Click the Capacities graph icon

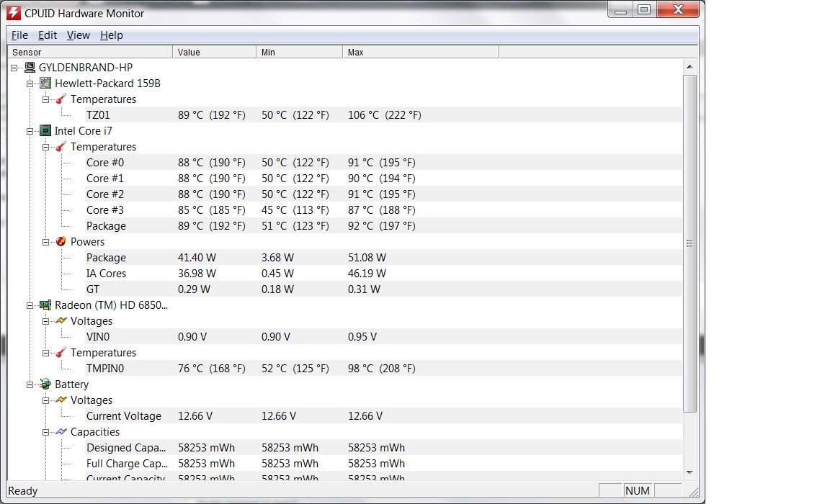[61, 432]
